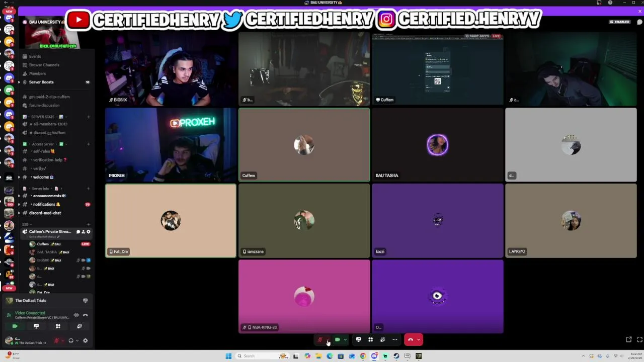Open activities in sidebar voice panel
The image size is (644, 362).
click(58, 326)
